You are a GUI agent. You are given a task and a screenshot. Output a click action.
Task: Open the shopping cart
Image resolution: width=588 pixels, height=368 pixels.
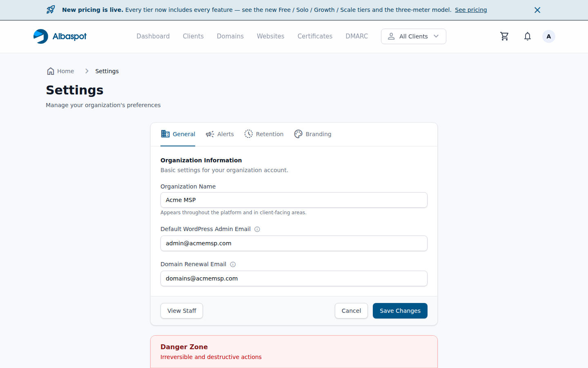coord(505,36)
